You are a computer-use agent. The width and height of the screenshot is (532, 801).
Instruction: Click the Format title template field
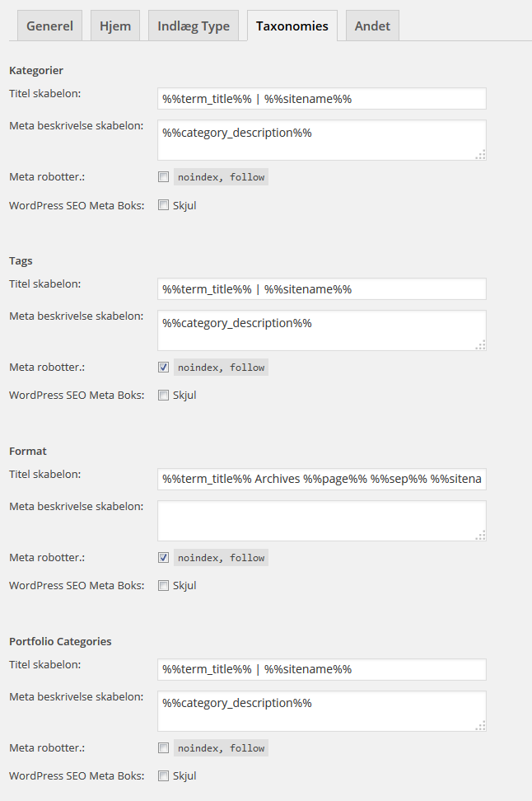[321, 480]
